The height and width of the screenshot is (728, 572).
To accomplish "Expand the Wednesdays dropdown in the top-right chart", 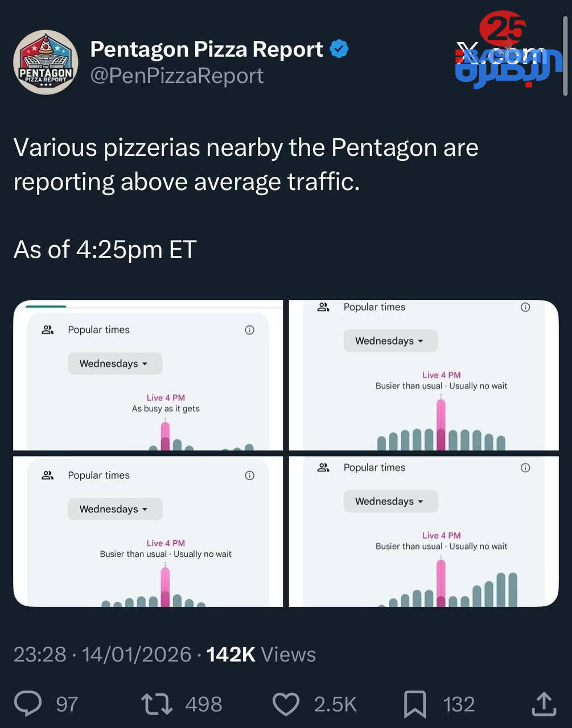I will pyautogui.click(x=390, y=341).
